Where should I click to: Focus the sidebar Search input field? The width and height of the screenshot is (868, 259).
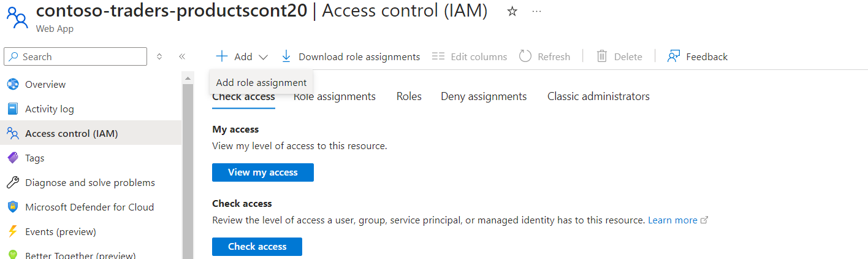click(x=75, y=56)
